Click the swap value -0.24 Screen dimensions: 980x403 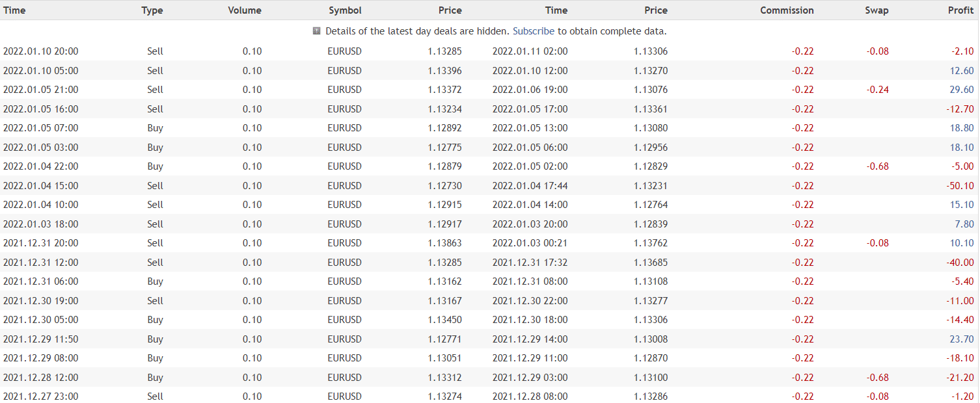[877, 90]
